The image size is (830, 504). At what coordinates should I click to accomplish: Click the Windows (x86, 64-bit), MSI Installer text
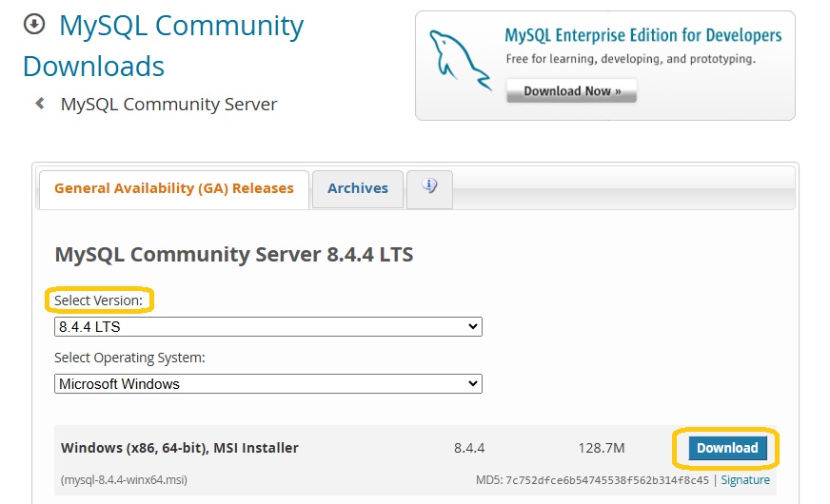pos(180,448)
